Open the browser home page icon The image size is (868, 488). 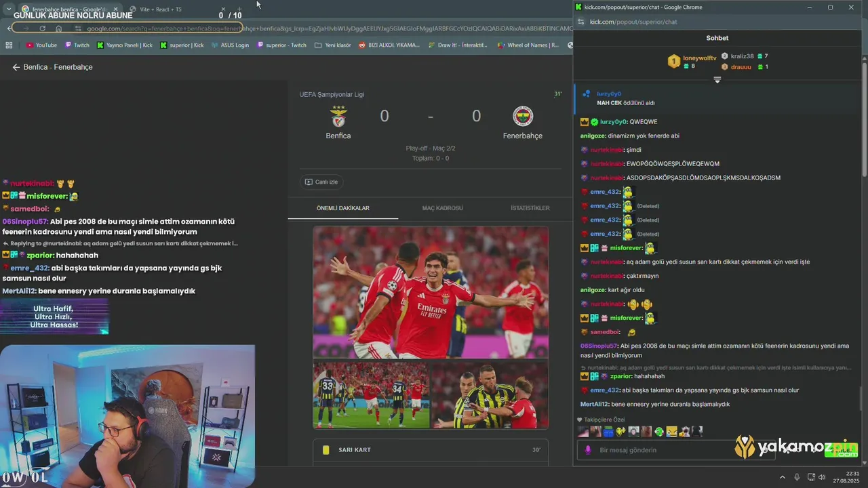59,28
